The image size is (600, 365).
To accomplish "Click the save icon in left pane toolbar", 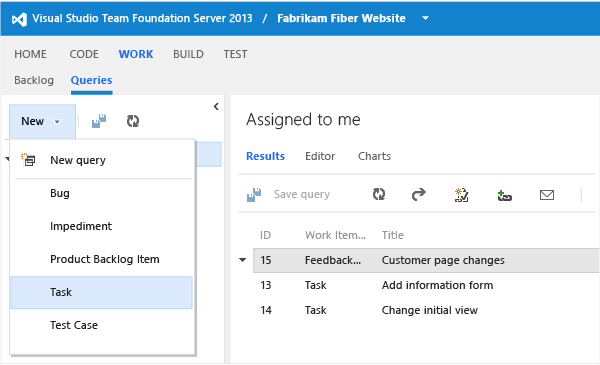I will click(x=99, y=121).
